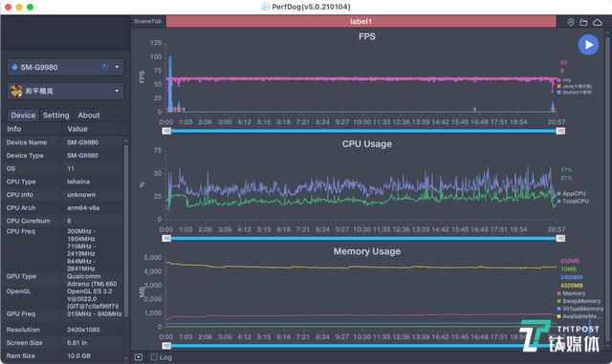
Task: Click the red label1 scene bar
Action: (x=361, y=21)
